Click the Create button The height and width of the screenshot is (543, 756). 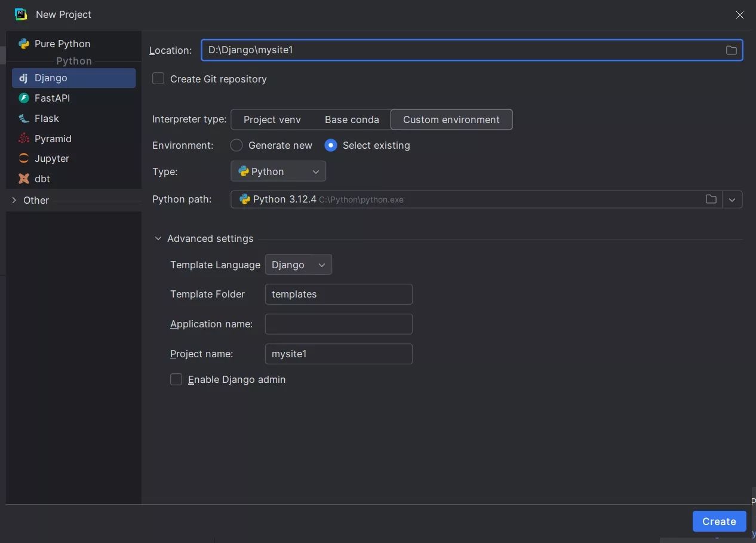pos(718,521)
